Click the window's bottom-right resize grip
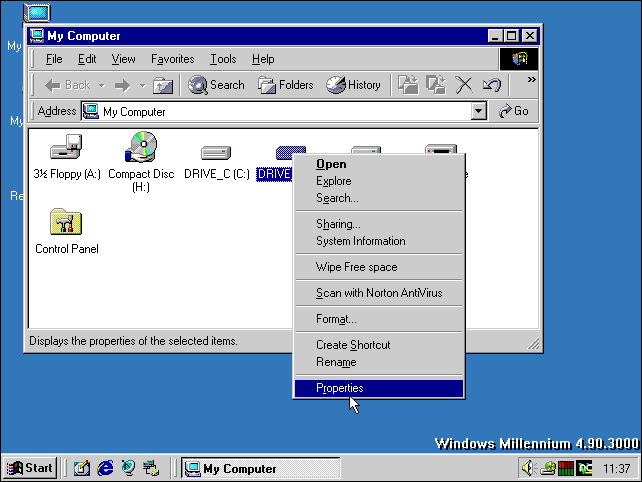Screen dimensions: 642x482 coord(533,344)
